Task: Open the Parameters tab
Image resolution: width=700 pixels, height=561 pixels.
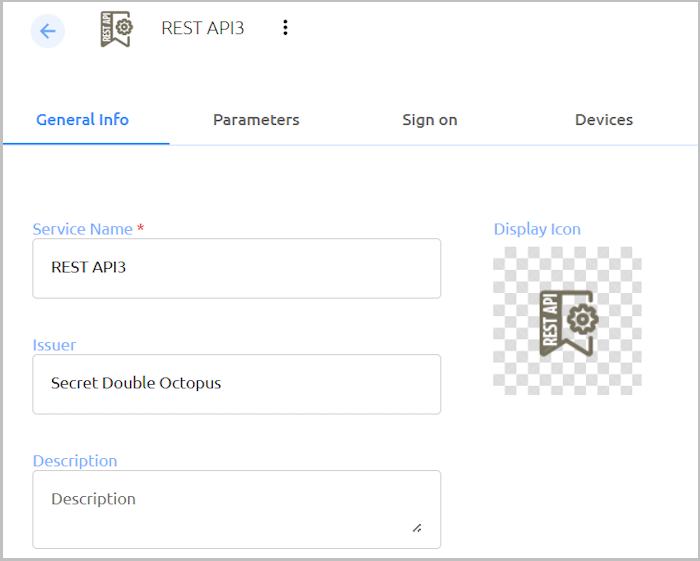Action: point(256,120)
